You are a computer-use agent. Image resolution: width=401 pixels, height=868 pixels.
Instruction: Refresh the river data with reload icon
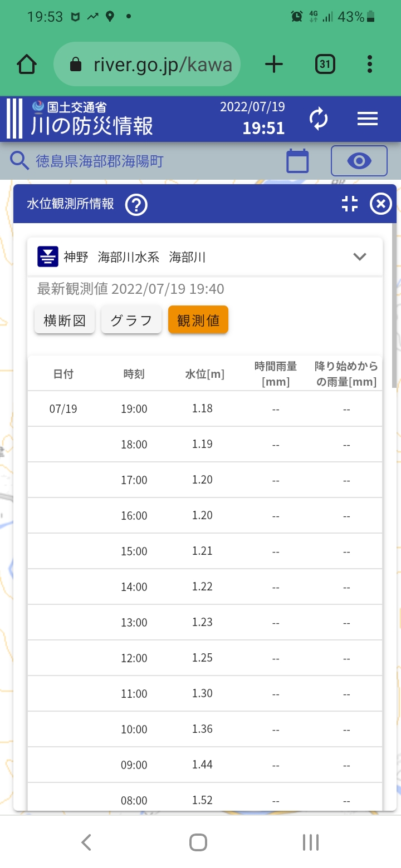[x=319, y=119]
